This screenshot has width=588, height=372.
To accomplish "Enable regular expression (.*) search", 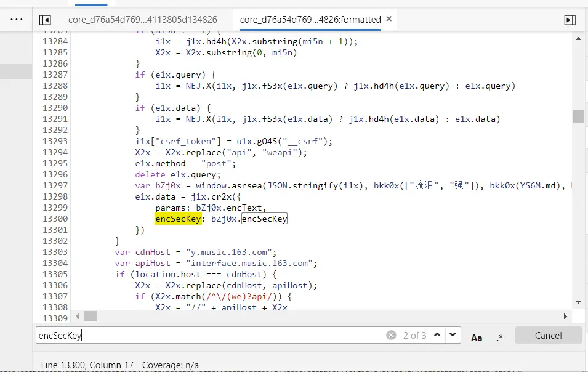I will click(x=499, y=337).
